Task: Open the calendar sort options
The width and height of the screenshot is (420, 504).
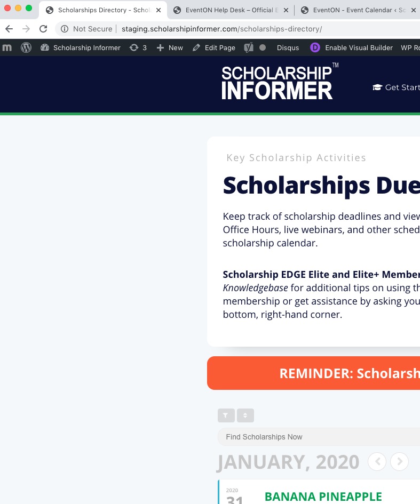Action: tap(245, 415)
